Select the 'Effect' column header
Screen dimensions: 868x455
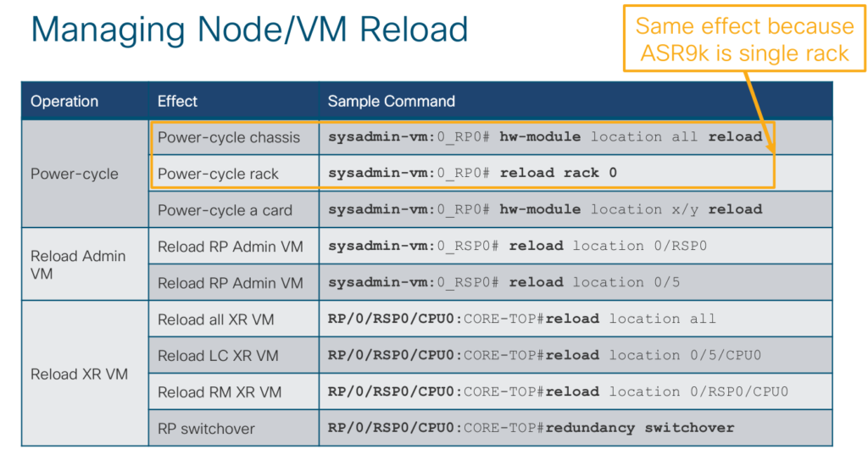[177, 102]
